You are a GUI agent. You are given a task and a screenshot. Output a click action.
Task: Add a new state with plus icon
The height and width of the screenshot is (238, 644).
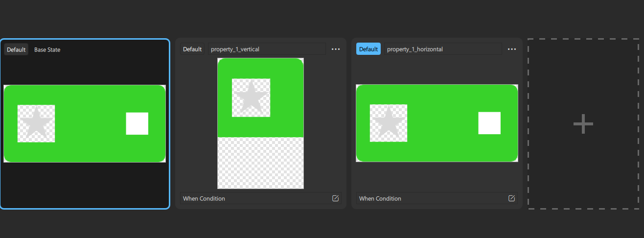point(583,124)
